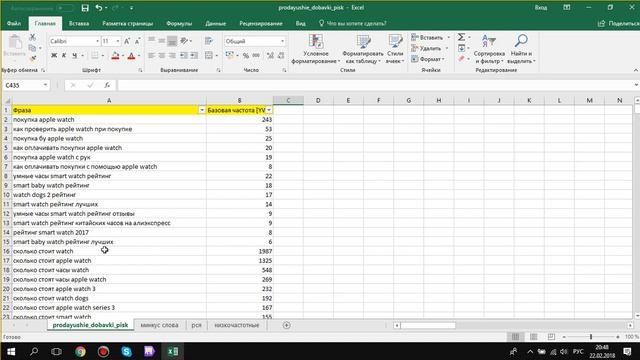Open Найти и выделить menu
This screenshot has width=640, height=360.
521,49
